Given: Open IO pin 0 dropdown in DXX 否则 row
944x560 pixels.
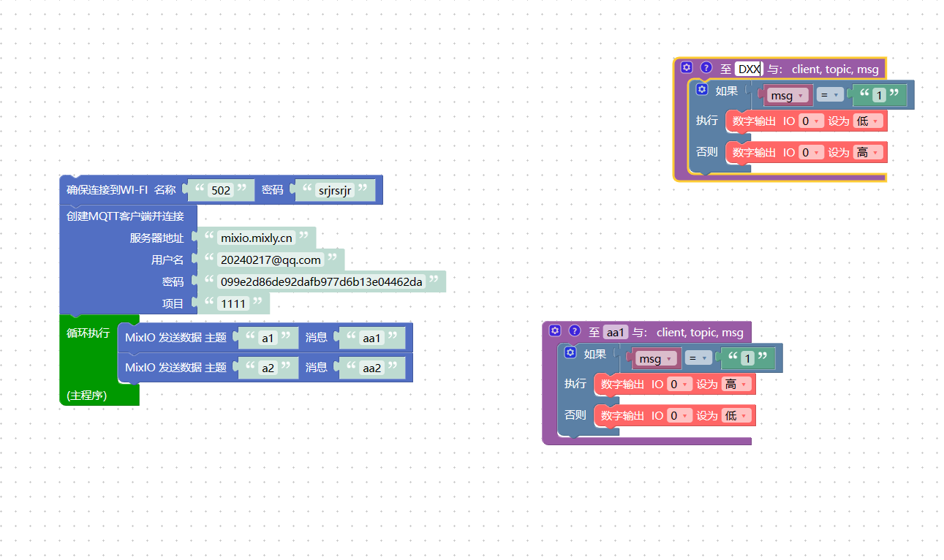Looking at the screenshot, I should (811, 153).
